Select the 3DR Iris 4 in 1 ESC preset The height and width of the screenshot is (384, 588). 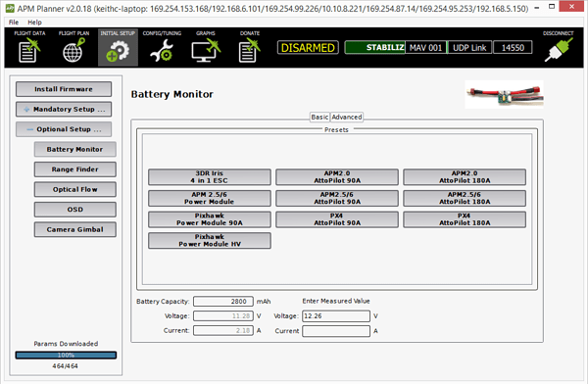click(210, 177)
